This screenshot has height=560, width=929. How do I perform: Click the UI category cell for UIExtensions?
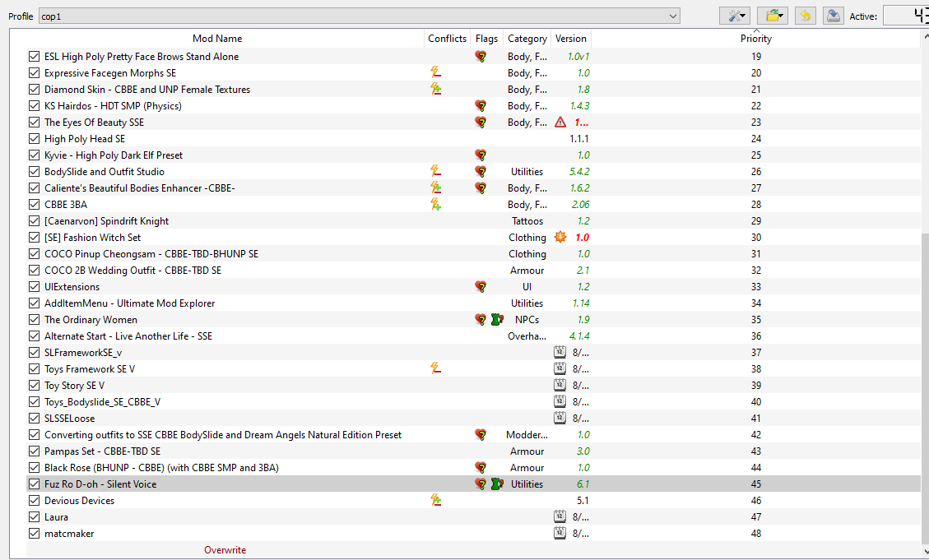coord(527,287)
